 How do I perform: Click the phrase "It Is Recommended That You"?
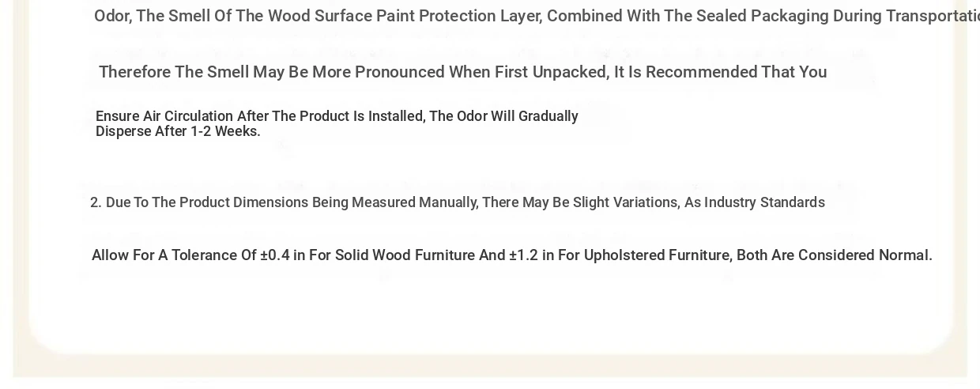click(x=720, y=72)
